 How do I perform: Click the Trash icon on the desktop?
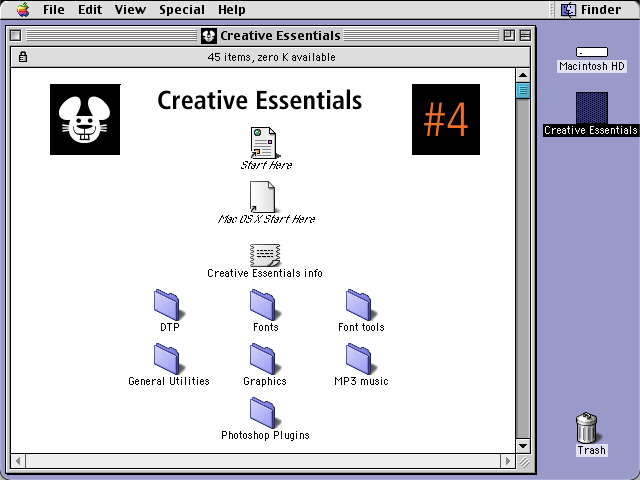pyautogui.click(x=587, y=427)
